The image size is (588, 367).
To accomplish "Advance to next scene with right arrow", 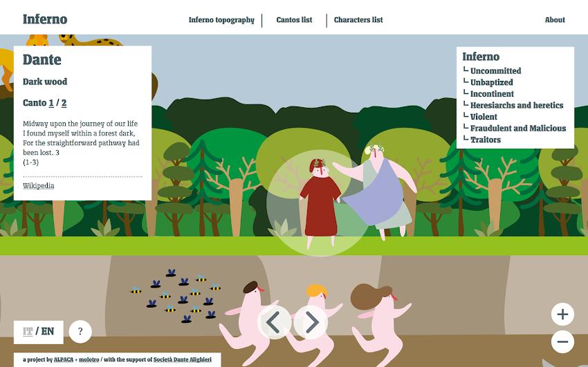I will (311, 322).
